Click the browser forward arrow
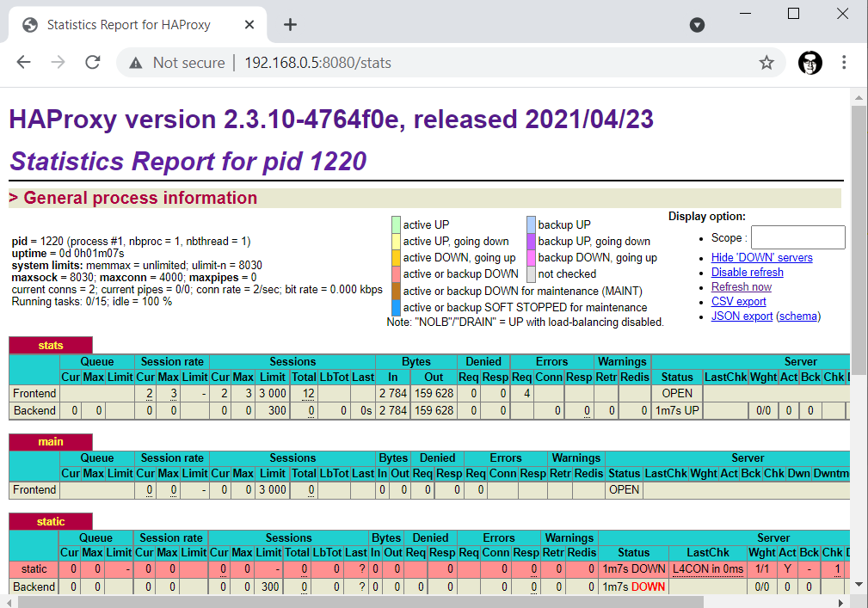868x608 pixels. point(58,63)
